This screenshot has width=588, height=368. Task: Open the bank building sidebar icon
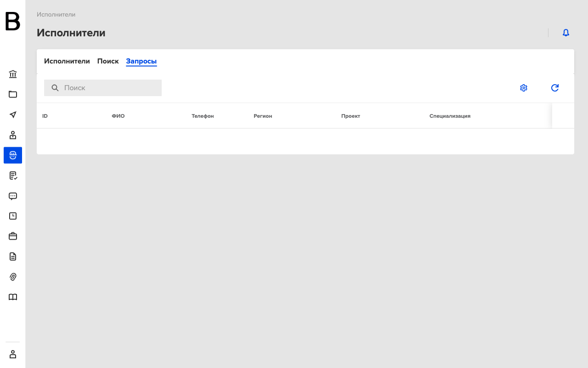pos(13,74)
